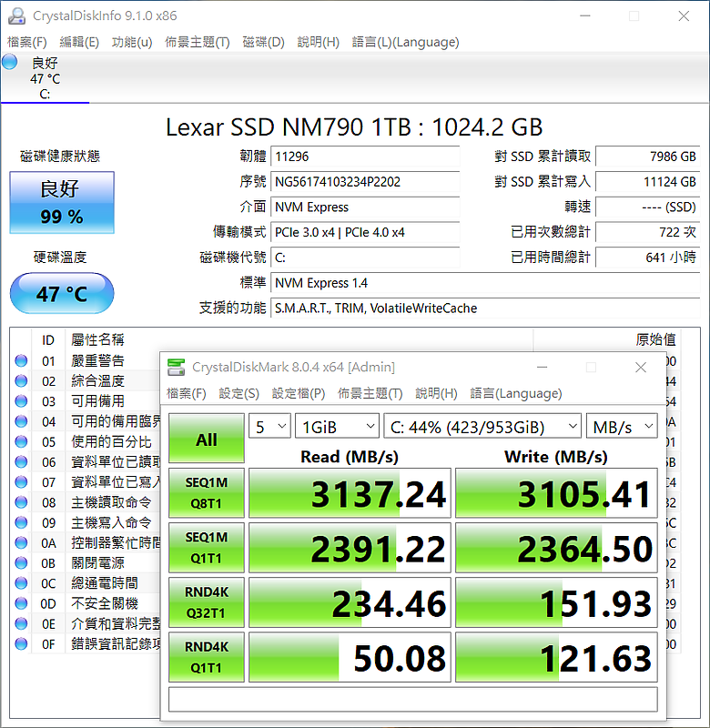Start the RND4K Q32T1 test
Image resolution: width=710 pixels, height=728 pixels.
[x=207, y=602]
